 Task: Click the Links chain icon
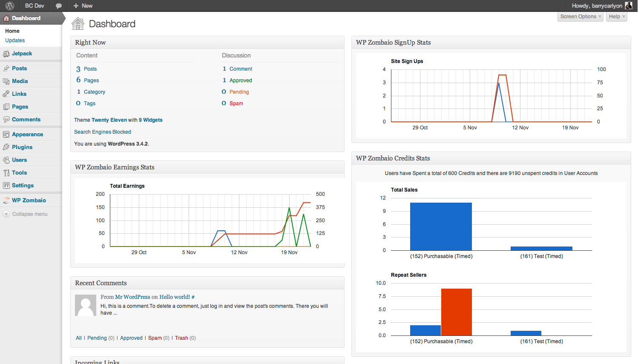pos(6,94)
